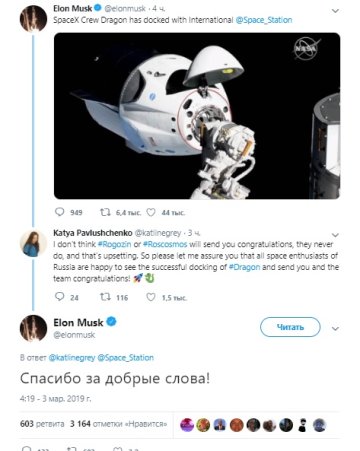The width and height of the screenshot is (360, 451).
Task: Open @katlinegrey link in reply header
Action: pyautogui.click(x=72, y=358)
